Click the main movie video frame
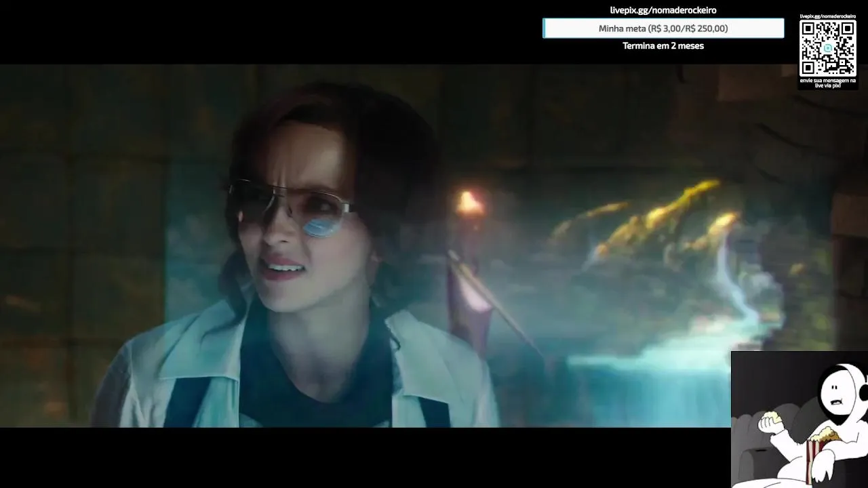The image size is (868, 488). (434, 246)
